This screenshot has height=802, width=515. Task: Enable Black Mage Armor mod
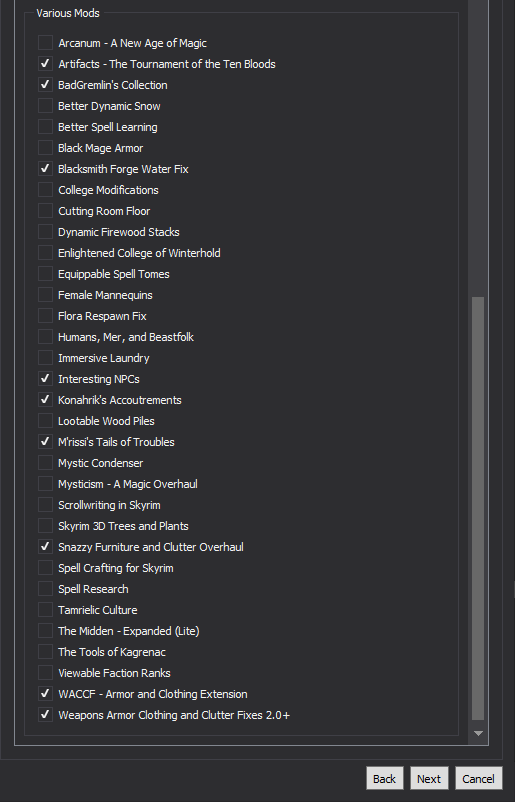tap(46, 148)
